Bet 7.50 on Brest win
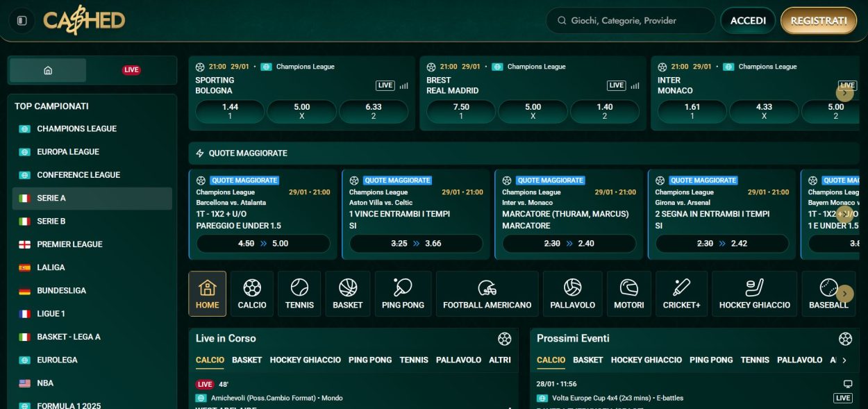 pos(461,112)
